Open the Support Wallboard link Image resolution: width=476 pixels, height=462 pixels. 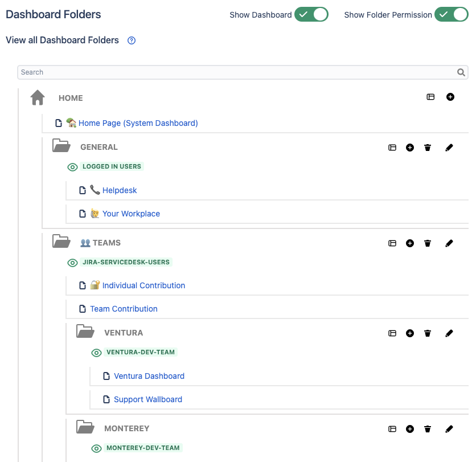tap(148, 399)
